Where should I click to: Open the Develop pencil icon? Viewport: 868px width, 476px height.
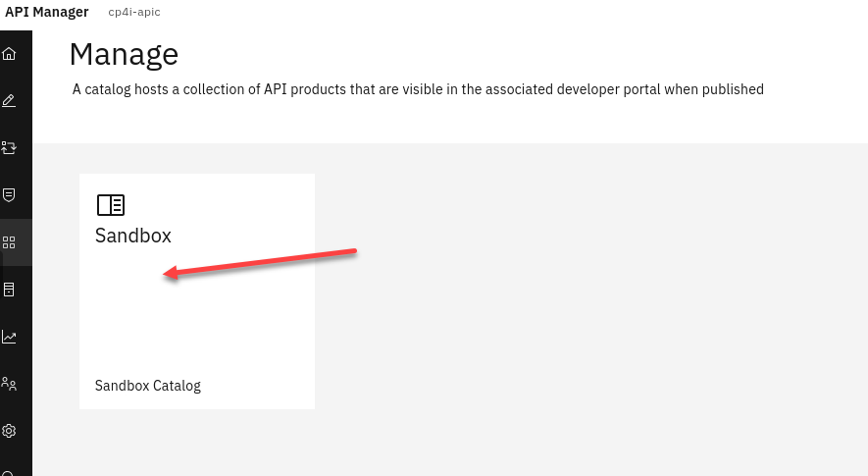[x=9, y=100]
